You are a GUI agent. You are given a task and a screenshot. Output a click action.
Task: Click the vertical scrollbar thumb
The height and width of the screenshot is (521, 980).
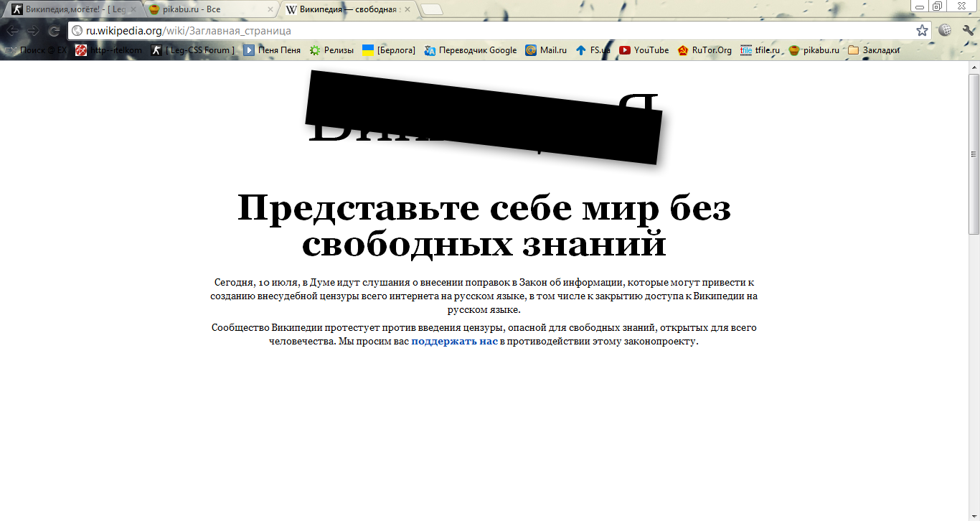click(x=974, y=154)
